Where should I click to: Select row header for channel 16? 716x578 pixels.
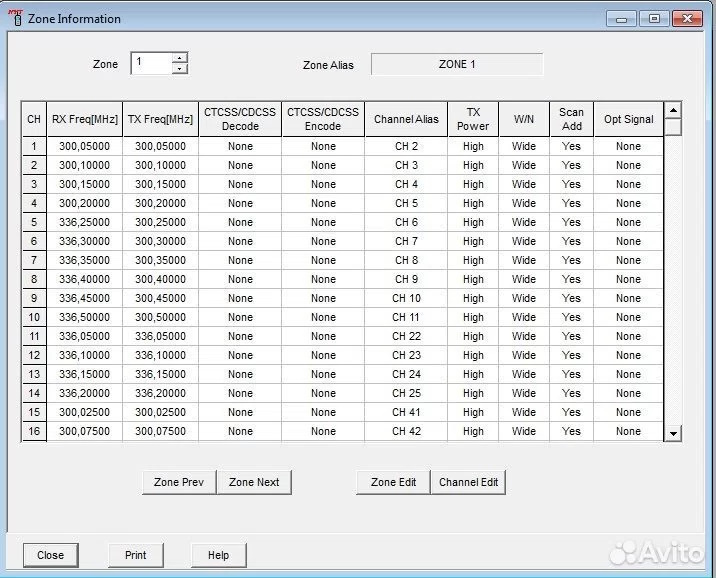click(34, 431)
